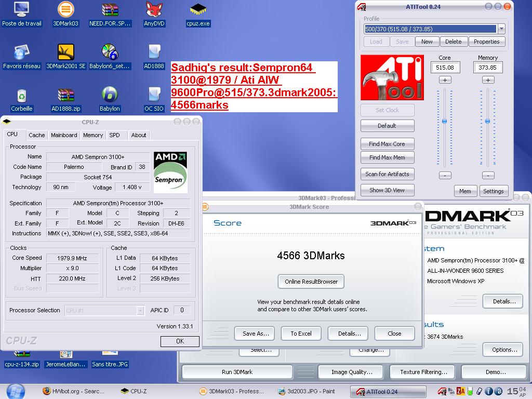This screenshot has width=532, height=399.
Task: Open Image Quality... in 3DMark03
Action: tap(352, 372)
